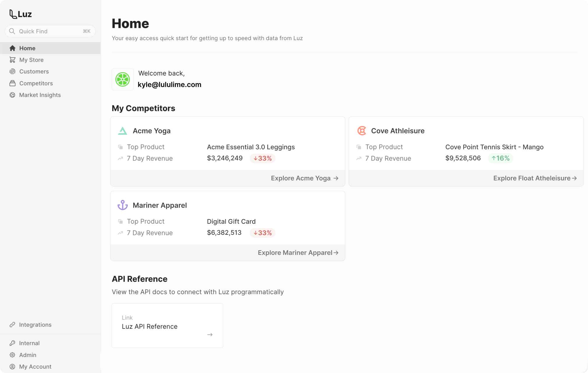Click the Acme Yoga triangle logo
This screenshot has height=373, width=588.
pos(123,131)
